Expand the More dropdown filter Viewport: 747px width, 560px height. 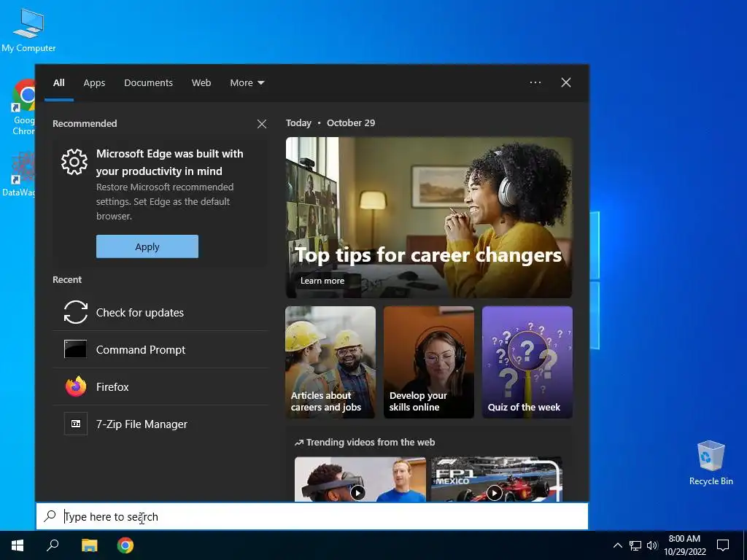[x=247, y=83]
